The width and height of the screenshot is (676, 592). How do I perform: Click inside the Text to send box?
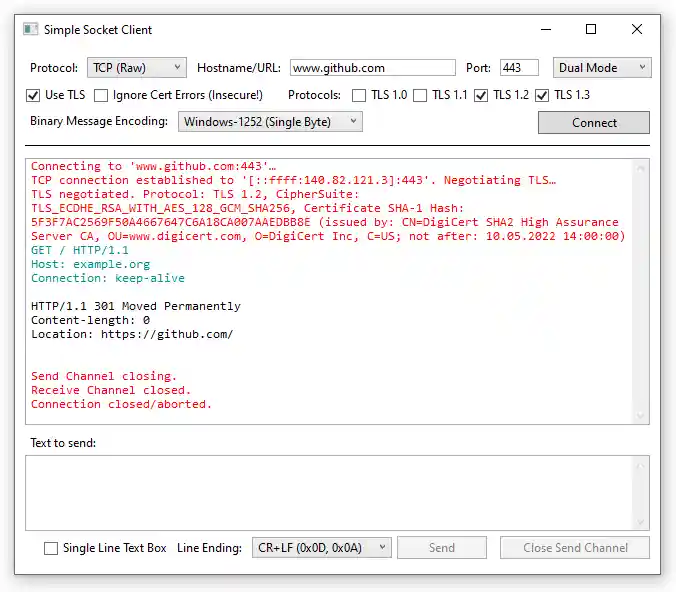(x=330, y=492)
